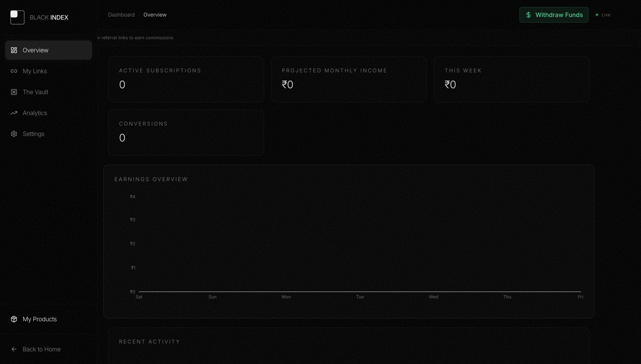641x364 pixels.
Task: Click the Fri label on chart axis
Action: pos(581,297)
